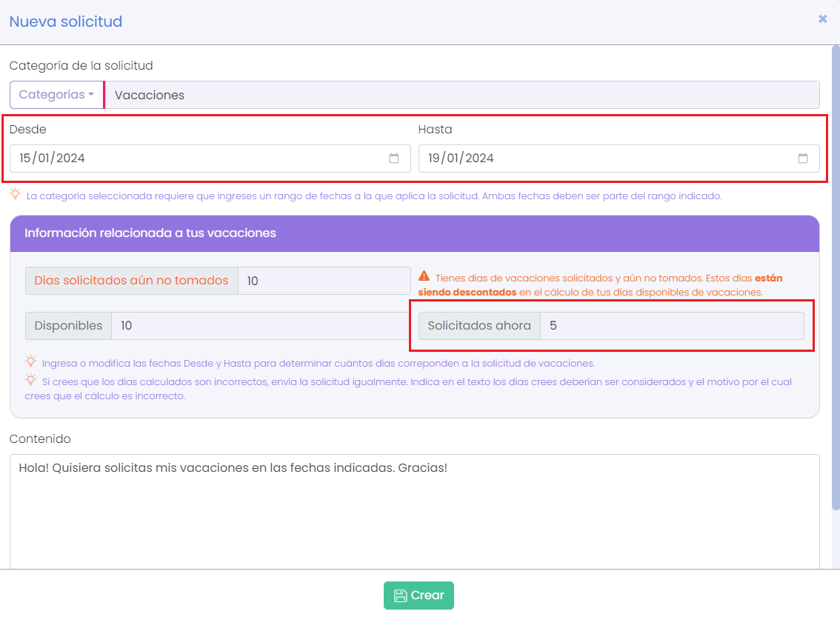Click the Solicitados ahora value field

pyautogui.click(x=671, y=326)
